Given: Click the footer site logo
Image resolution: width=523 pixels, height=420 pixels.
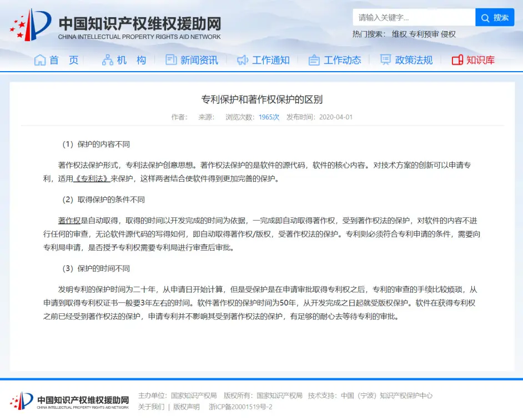Looking at the screenshot, I should coord(69,401).
